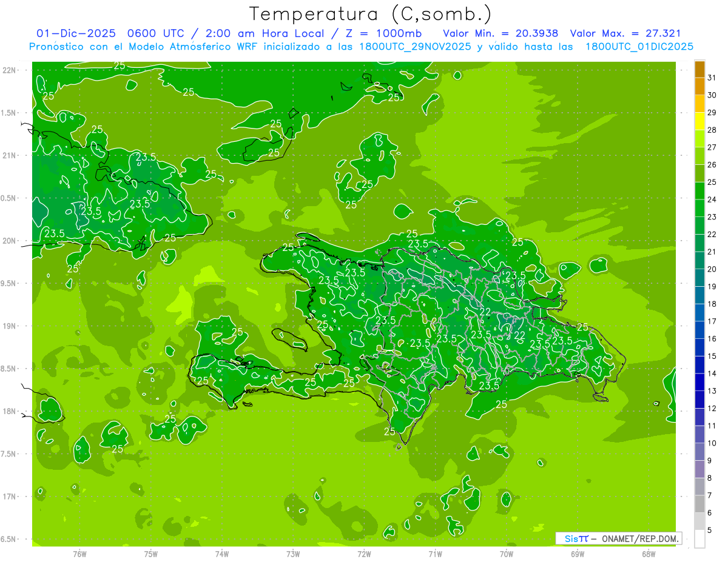This screenshot has height=562, width=728.
Task: Click the '28' colorbar scale label
Action: 712,130
